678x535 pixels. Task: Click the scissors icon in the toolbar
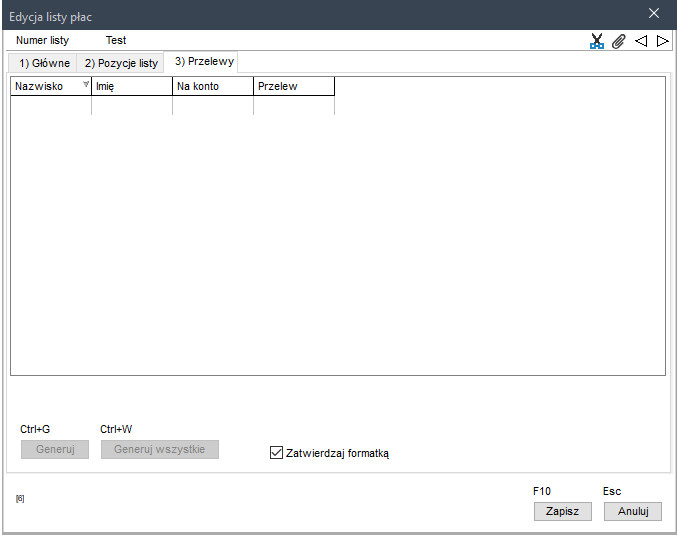click(x=597, y=41)
